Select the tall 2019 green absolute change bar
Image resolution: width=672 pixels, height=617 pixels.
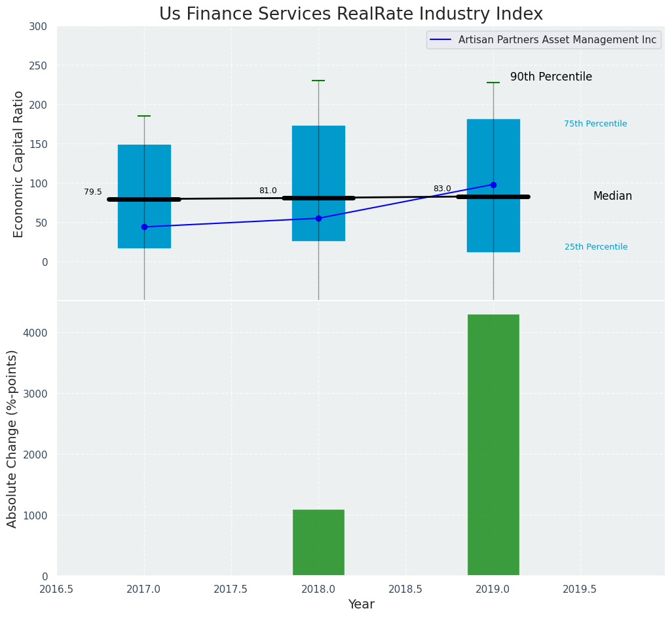tap(493, 445)
